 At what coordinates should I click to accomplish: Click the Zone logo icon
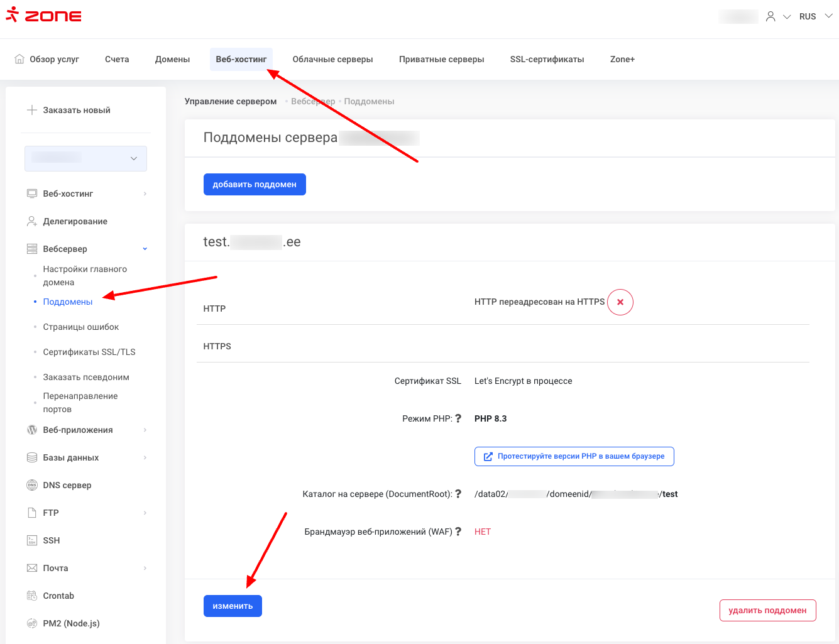tap(13, 15)
